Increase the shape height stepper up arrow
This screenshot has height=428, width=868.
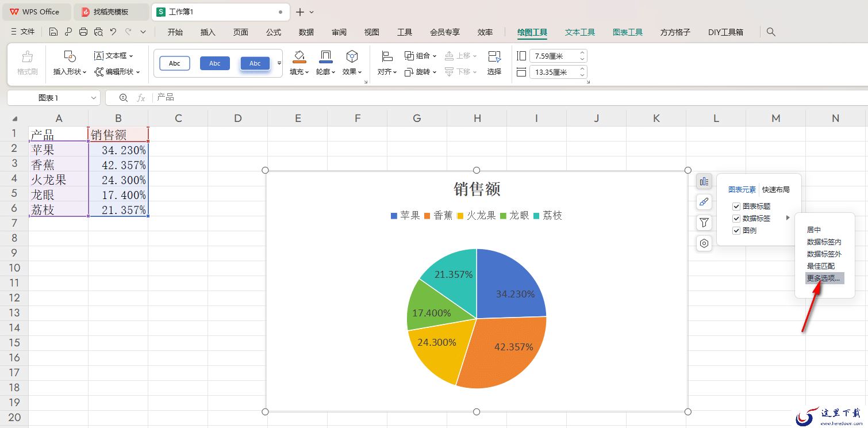582,53
